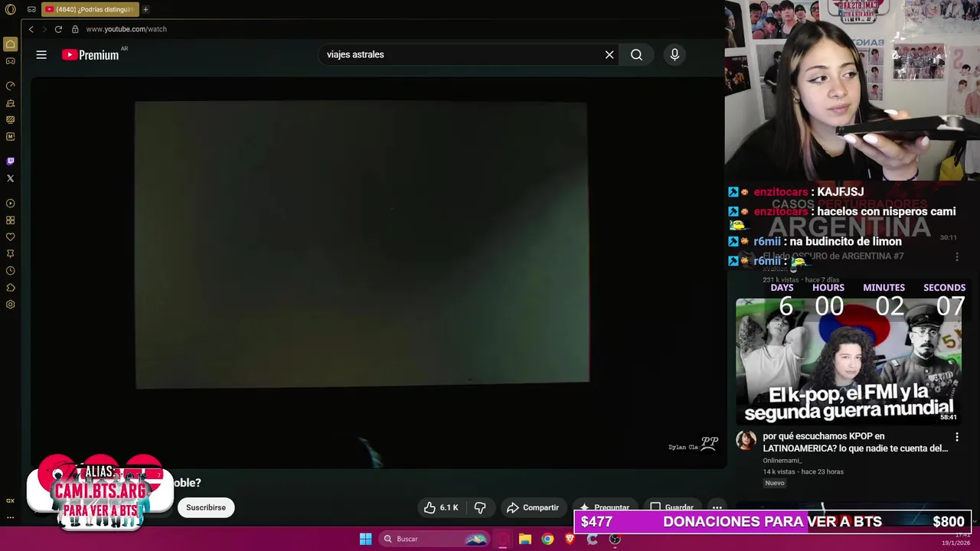This screenshot has width=980, height=551.
Task: Open the Opera GX main menu logo
Action: point(11,9)
